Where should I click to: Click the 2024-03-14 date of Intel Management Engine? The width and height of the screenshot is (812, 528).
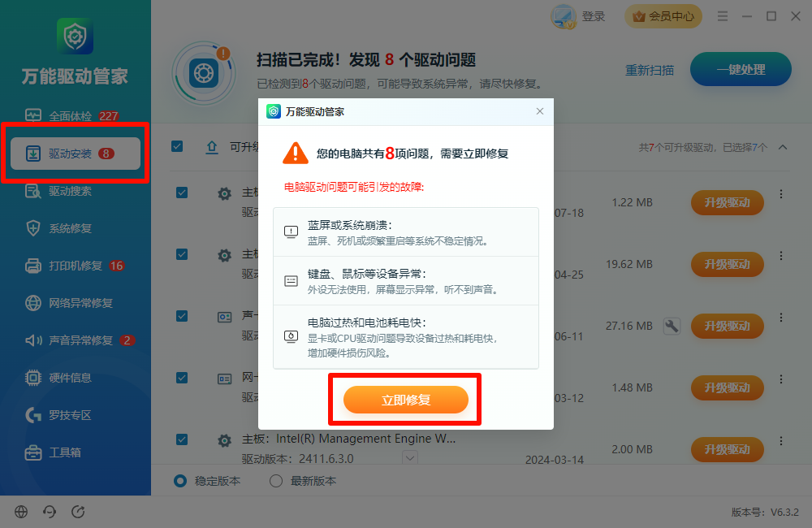pyautogui.click(x=554, y=460)
